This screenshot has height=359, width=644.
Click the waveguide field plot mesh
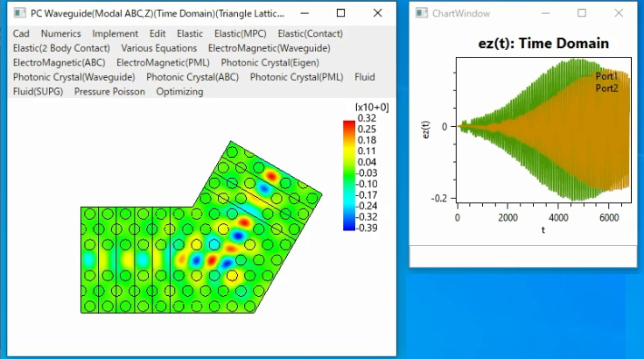point(201,227)
